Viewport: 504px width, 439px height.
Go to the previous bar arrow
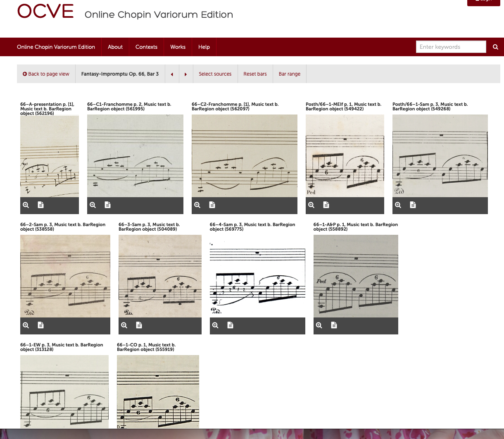coord(172,74)
